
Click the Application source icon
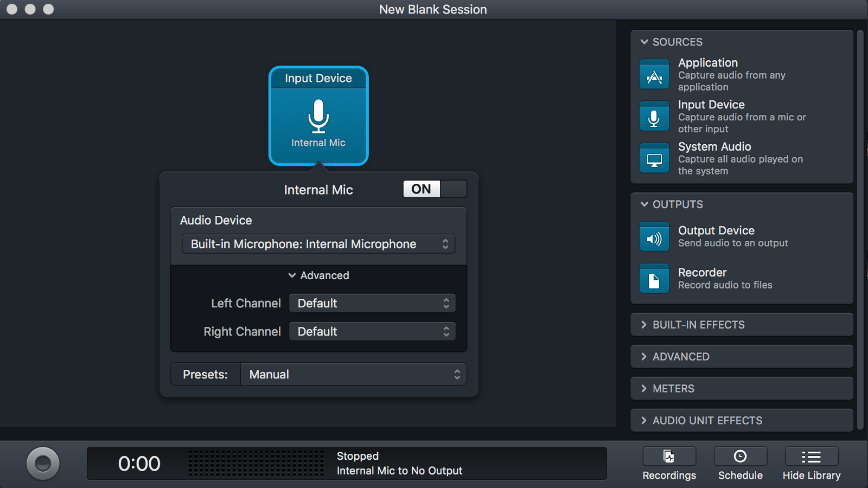654,74
